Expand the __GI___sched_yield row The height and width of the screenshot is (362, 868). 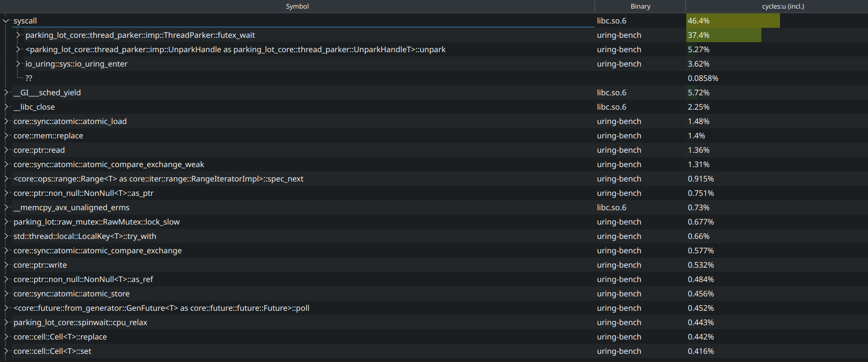pos(6,92)
